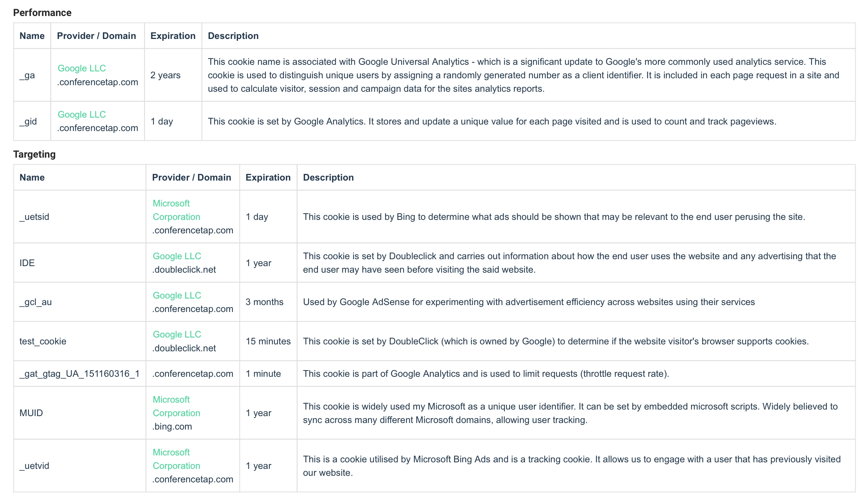868x498 pixels.
Task: Follow the Microsoft Corporation link for _uetsid
Action: pos(176,210)
